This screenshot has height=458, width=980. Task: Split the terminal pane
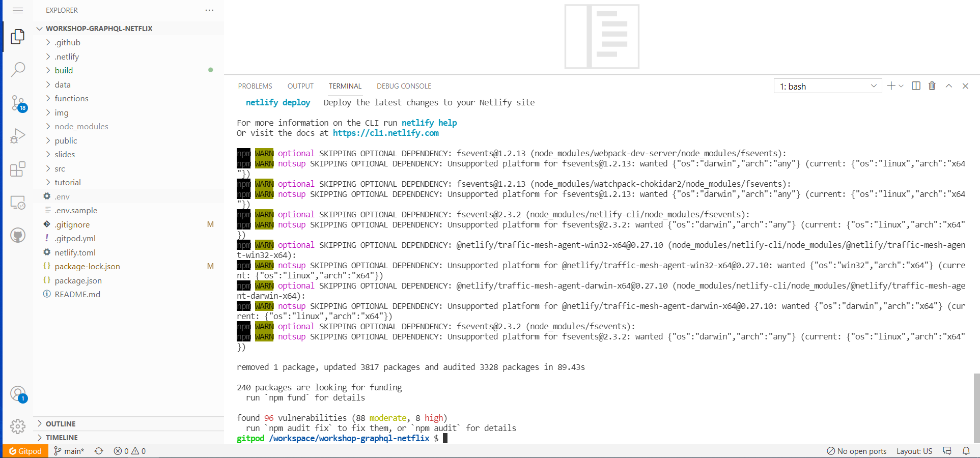(x=915, y=85)
